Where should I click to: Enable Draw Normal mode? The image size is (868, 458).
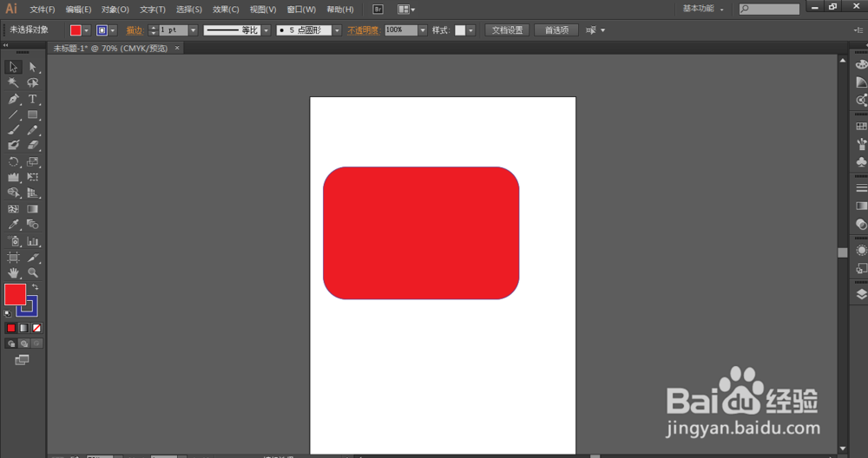tap(11, 343)
